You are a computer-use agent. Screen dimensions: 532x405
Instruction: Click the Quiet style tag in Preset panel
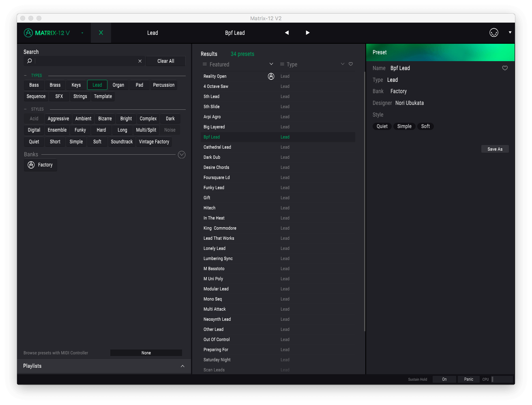tap(382, 126)
